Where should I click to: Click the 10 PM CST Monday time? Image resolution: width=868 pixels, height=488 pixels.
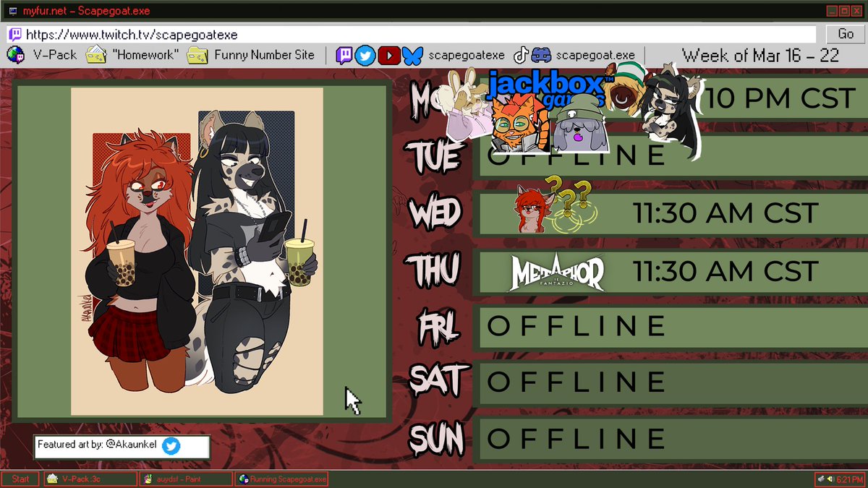[x=780, y=98]
